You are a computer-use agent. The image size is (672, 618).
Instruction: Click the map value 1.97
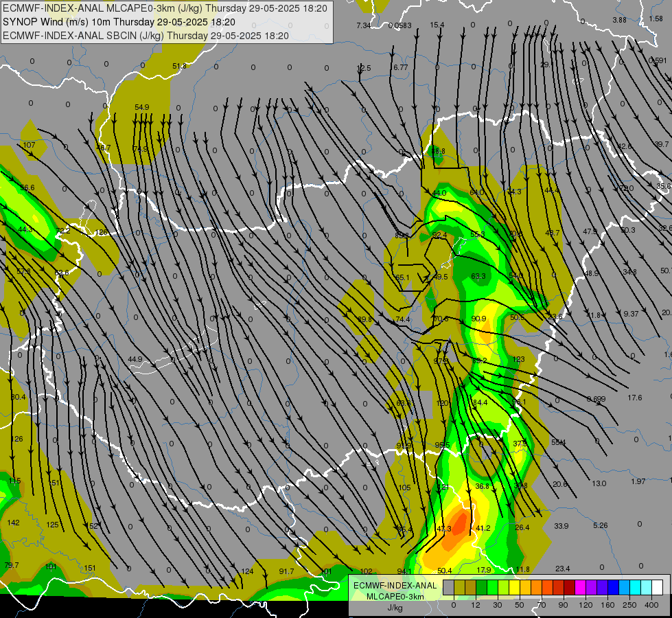click(638, 481)
